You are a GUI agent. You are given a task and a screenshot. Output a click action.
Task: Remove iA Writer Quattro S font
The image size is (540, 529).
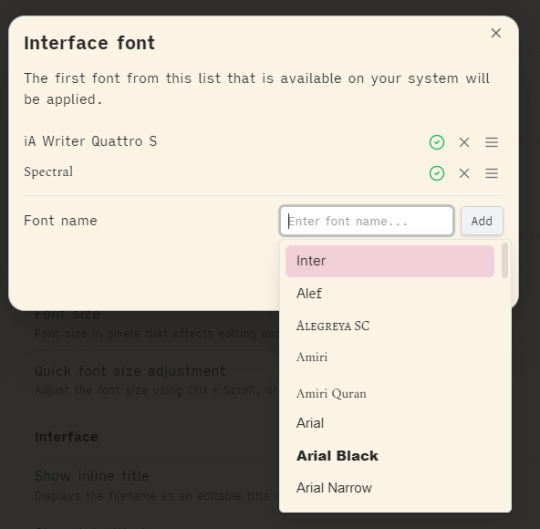464,142
